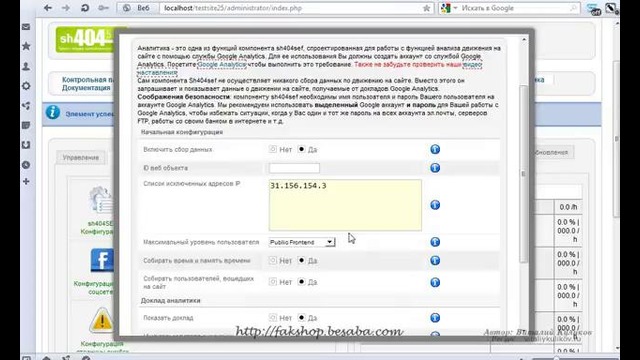Image resolution: width=640 pixels, height=360 pixels.
Task: Open the contacts person icon in sidebar
Action: (26, 66)
